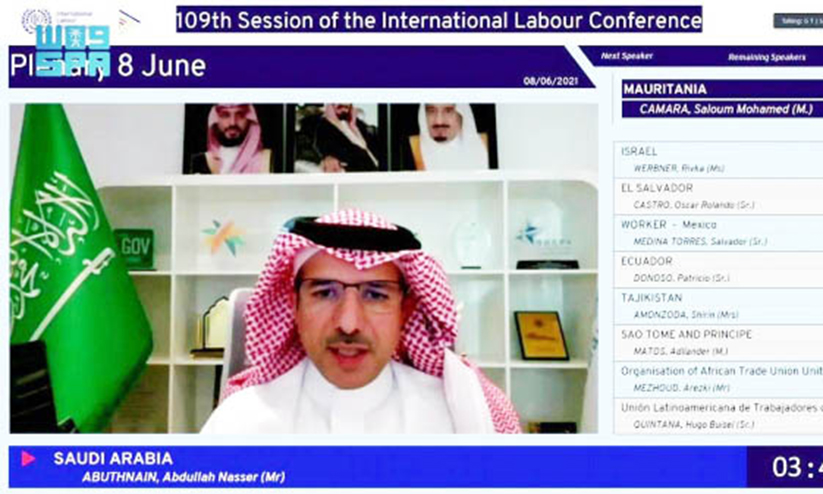Viewport: 823px width, 494px height.
Task: Click the green GOV sign on shelf
Action: (x=134, y=248)
